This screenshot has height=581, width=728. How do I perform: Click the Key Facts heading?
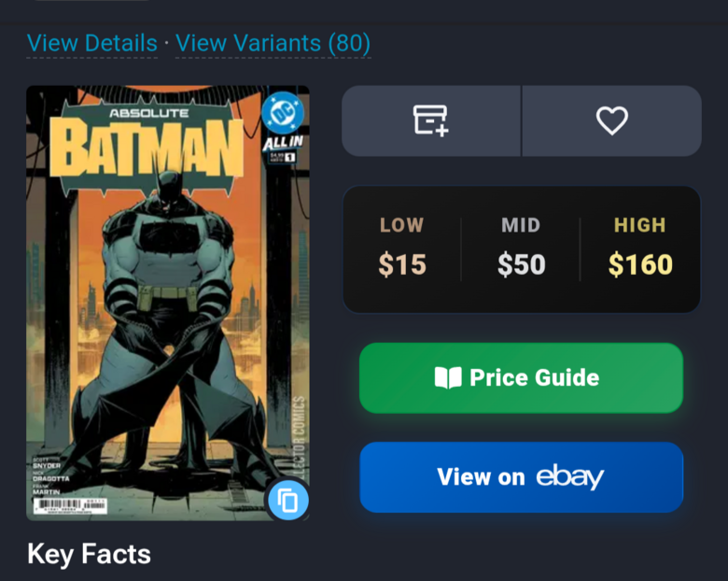[x=89, y=554]
